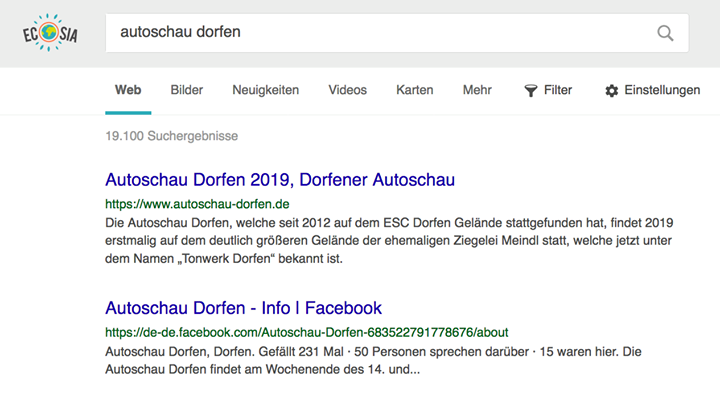This screenshot has height=398, width=720.
Task: Open the Neuigkeiten tab
Action: 265,90
